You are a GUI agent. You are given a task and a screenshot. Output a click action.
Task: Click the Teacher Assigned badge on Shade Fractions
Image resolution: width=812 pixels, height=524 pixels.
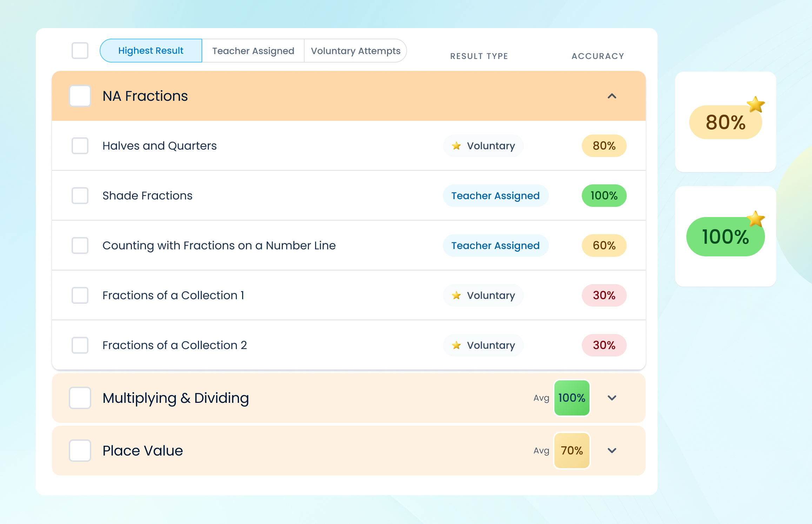496,196
